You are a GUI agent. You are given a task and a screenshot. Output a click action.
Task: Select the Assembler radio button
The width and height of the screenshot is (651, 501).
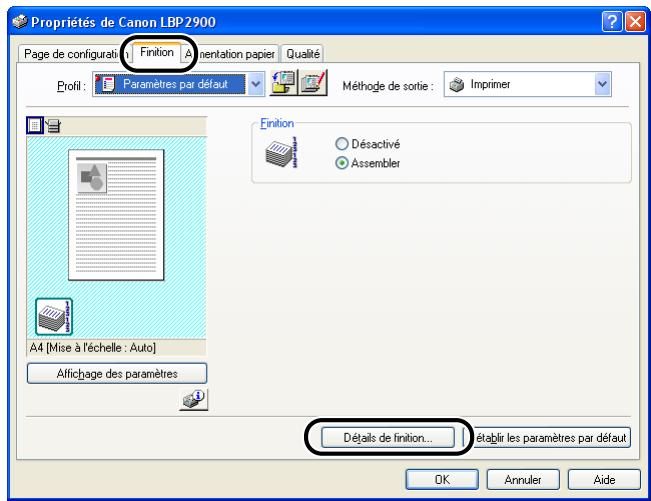[367, 163]
